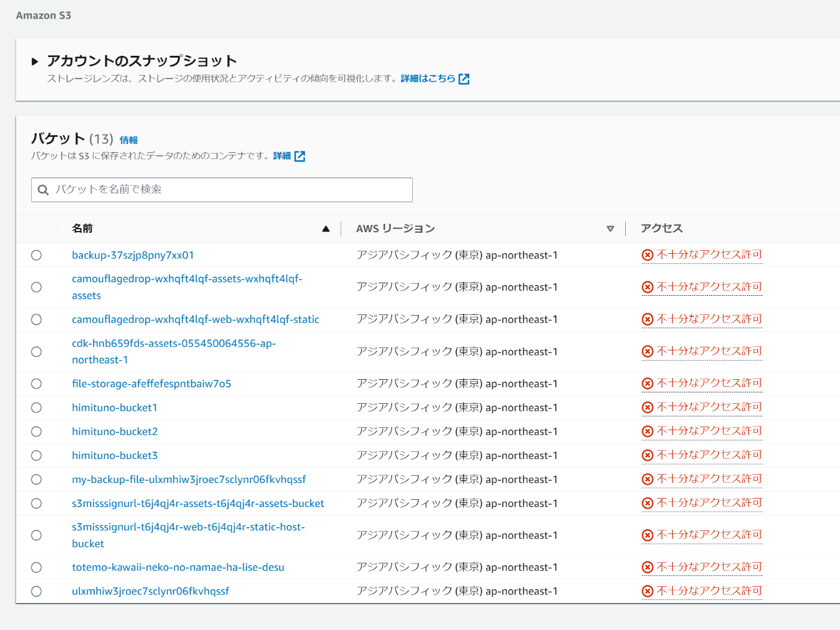840x630 pixels.
Task: Open bucket himituno-bucket3
Action: coord(115,455)
